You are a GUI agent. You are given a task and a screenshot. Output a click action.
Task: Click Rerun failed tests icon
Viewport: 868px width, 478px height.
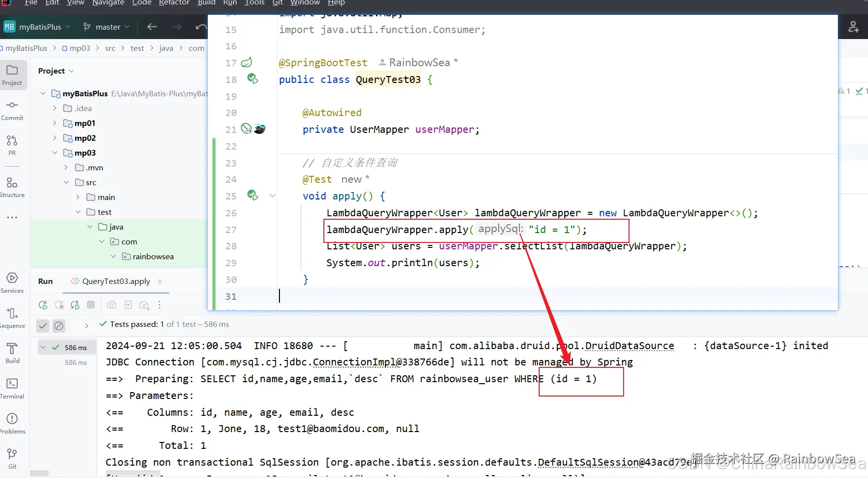point(59,305)
